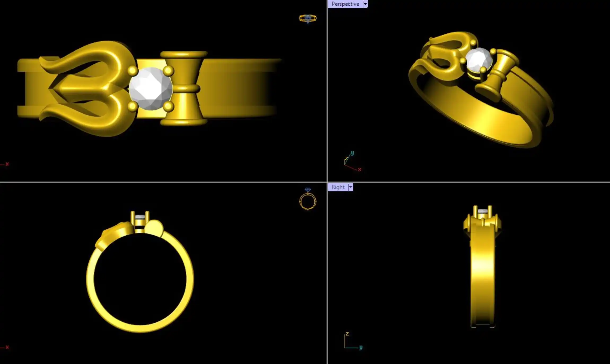Click the lower-right prong beside the gem in top view
The height and width of the screenshot is (364, 610).
point(168,106)
